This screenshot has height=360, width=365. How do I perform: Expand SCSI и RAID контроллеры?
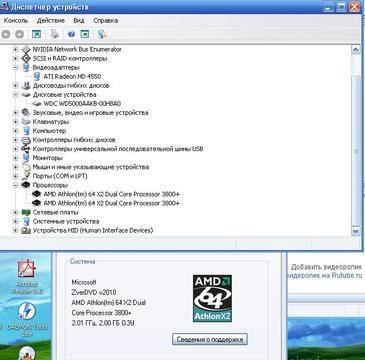click(15, 58)
